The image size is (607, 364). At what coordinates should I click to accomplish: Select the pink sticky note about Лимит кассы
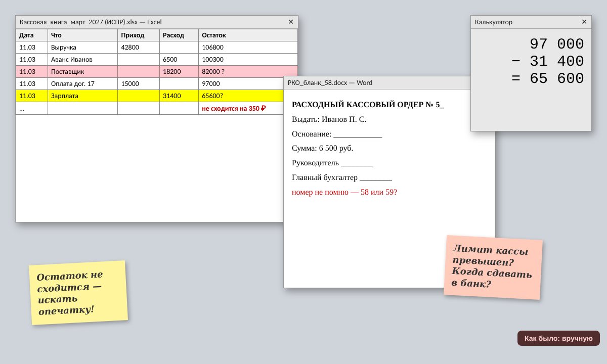[x=493, y=267]
